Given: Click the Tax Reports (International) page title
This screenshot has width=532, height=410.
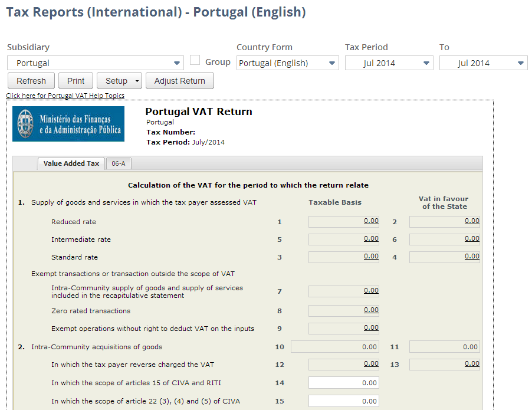Looking at the screenshot, I should [x=156, y=12].
